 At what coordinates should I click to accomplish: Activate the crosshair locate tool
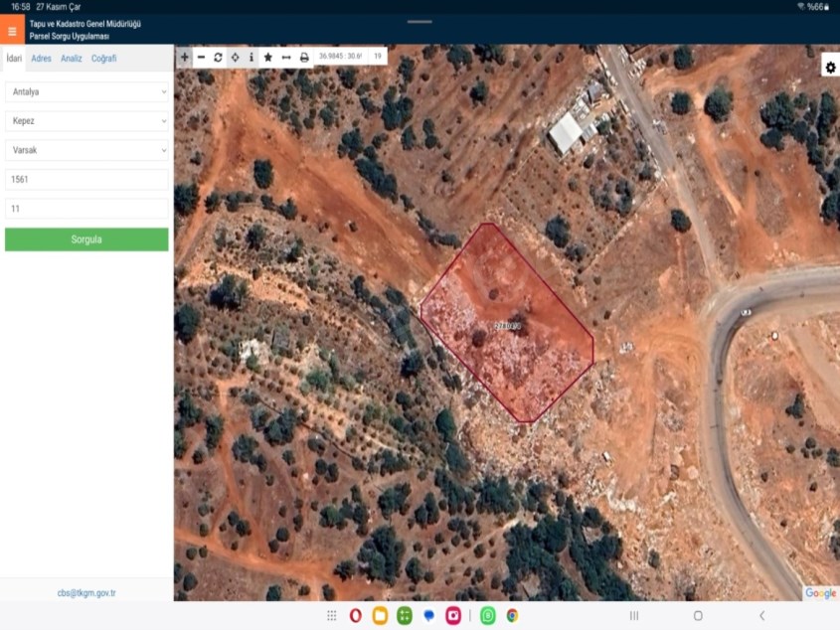[235, 58]
